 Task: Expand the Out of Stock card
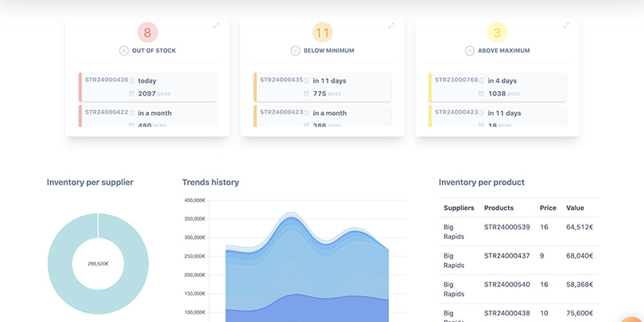click(x=216, y=26)
